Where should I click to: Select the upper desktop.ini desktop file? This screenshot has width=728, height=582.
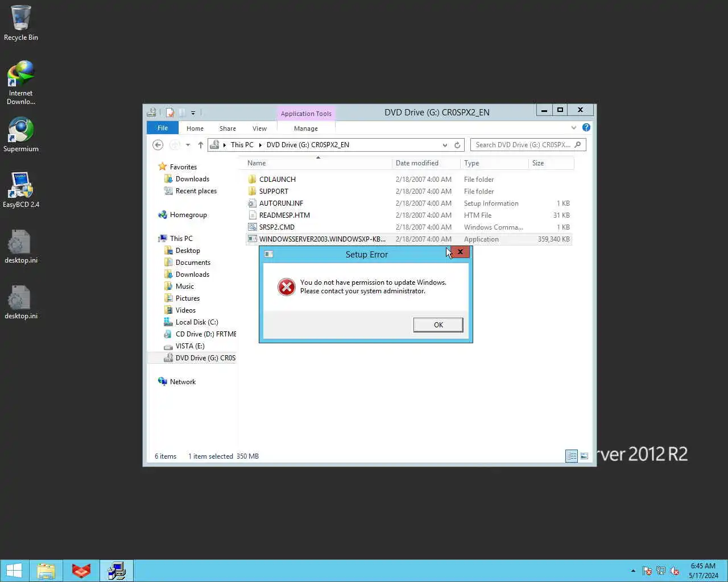[x=21, y=247]
